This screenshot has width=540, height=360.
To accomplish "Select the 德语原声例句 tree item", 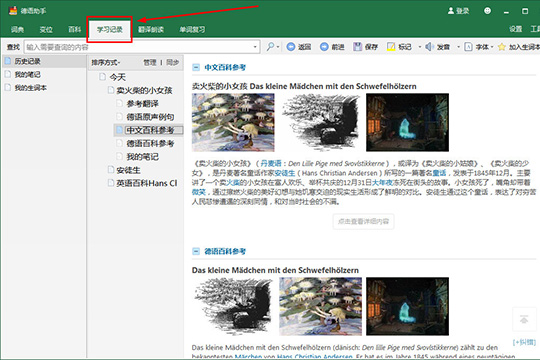I will (150, 117).
